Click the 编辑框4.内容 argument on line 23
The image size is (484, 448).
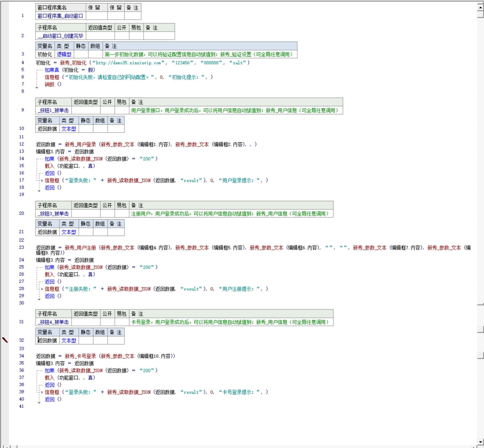pos(154,248)
